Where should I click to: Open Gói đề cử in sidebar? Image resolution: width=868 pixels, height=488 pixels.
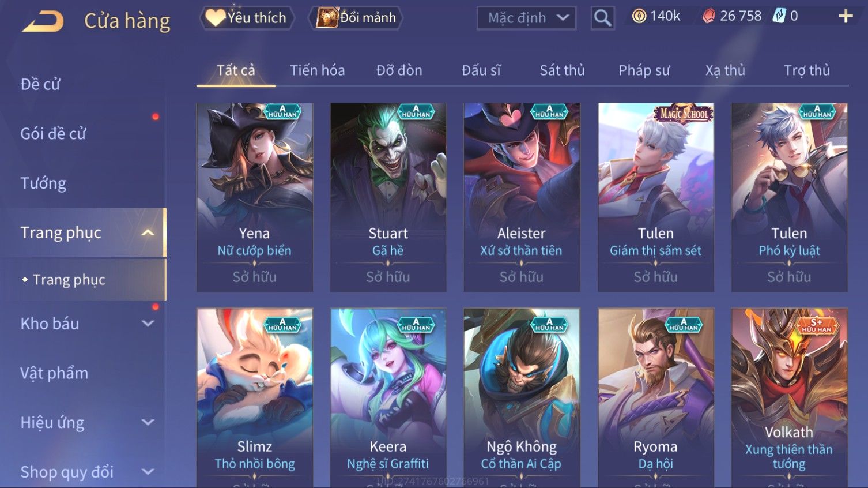click(53, 134)
